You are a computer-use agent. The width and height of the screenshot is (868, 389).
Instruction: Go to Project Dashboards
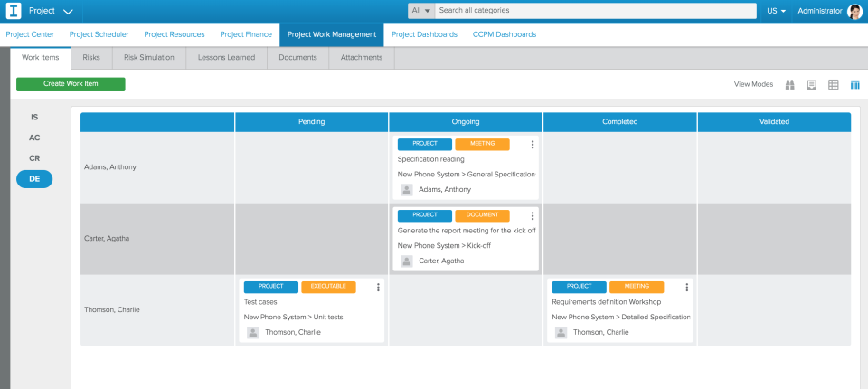pyautogui.click(x=425, y=34)
